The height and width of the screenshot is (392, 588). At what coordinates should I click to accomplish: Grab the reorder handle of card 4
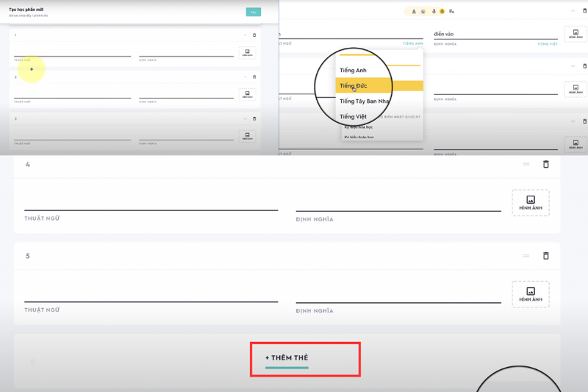[526, 164]
